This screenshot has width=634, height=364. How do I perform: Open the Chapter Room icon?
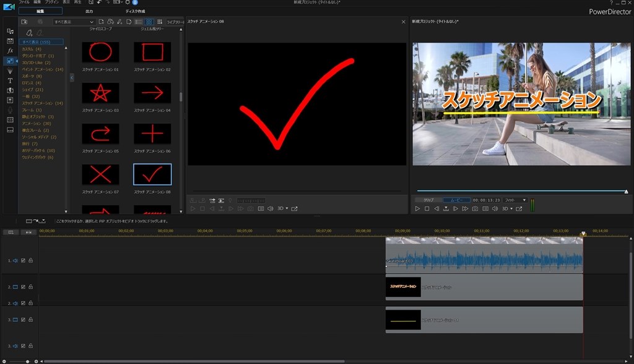[10, 119]
